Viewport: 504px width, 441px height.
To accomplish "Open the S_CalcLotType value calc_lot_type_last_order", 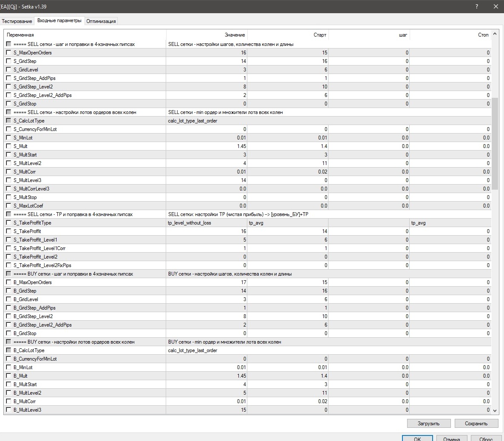I will (328, 121).
